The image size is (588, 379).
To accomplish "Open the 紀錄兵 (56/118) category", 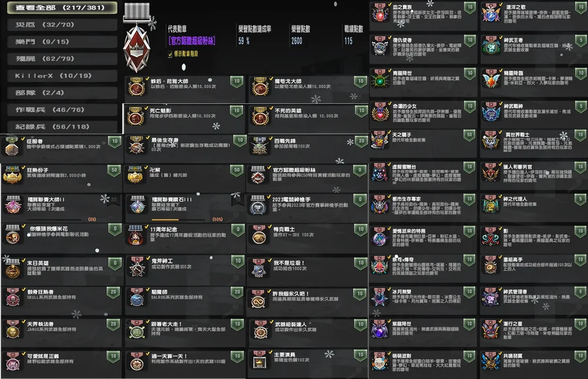I will (62, 127).
